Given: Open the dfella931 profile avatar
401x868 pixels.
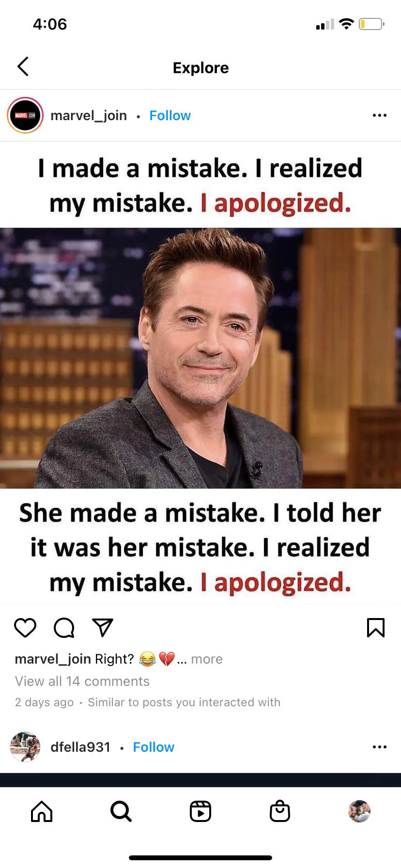Looking at the screenshot, I should [x=25, y=747].
